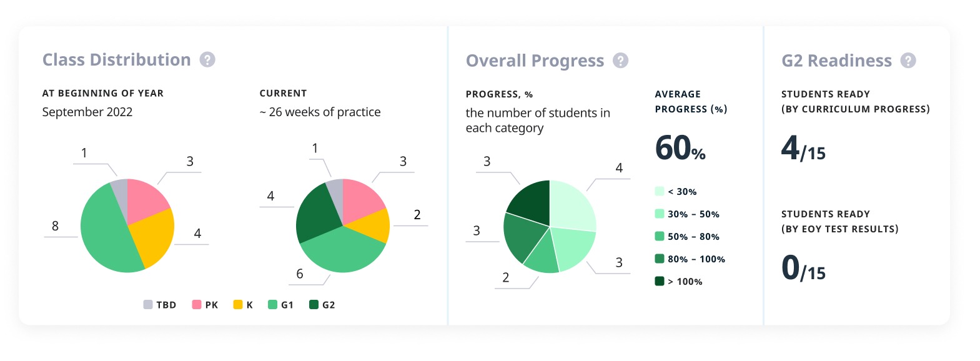Toggle the G2 legend dark green swatch
Screen dimensions: 980x361
click(314, 305)
